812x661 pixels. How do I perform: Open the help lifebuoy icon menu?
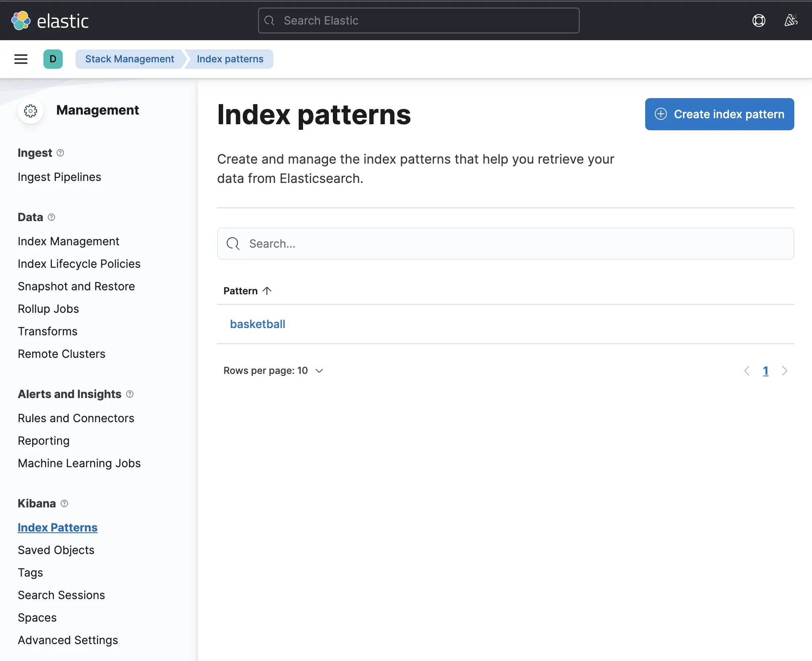[x=759, y=21]
